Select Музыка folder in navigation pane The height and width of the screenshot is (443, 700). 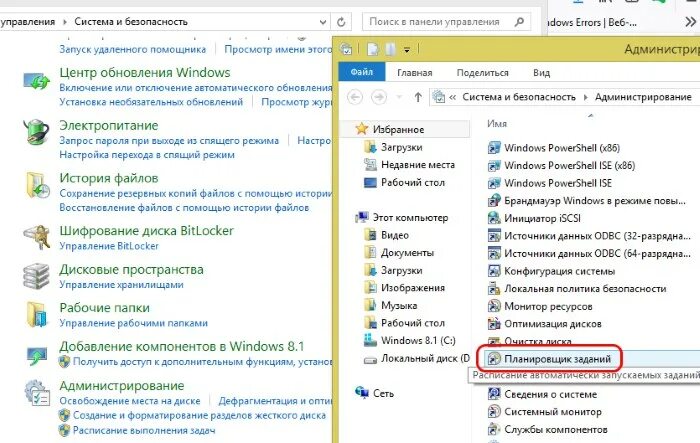[x=399, y=305]
